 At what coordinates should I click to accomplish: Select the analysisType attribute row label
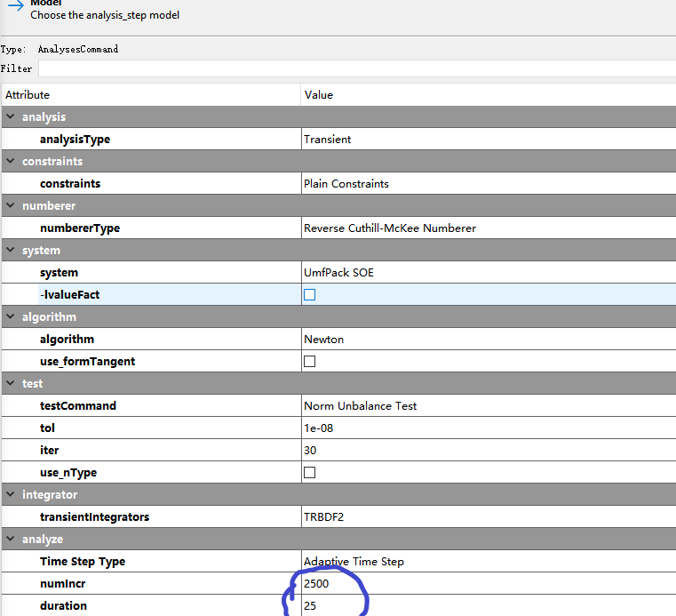coord(75,140)
